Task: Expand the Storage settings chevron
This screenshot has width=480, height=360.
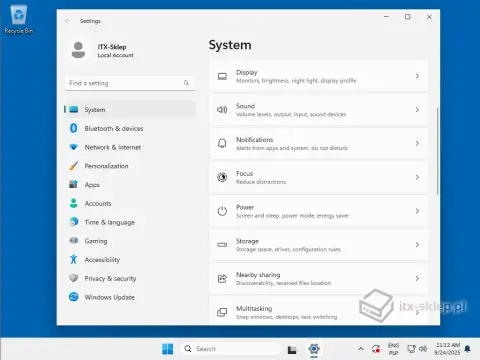Action: [x=417, y=245]
